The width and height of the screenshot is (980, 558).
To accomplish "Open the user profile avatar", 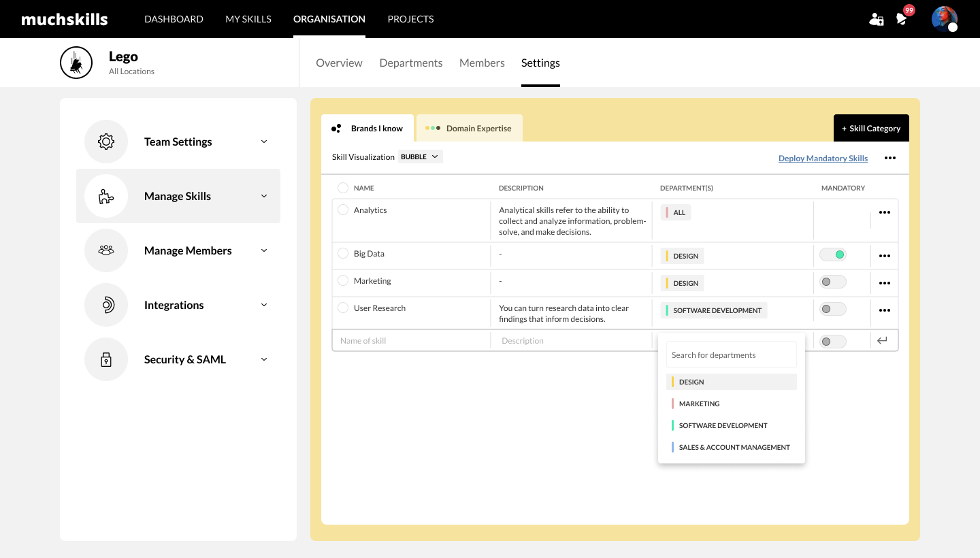I will pos(945,19).
